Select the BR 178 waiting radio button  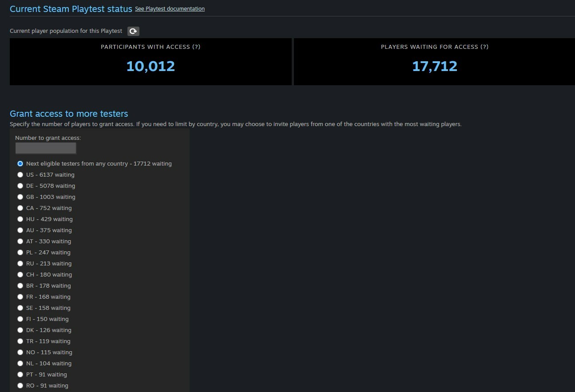tap(20, 286)
